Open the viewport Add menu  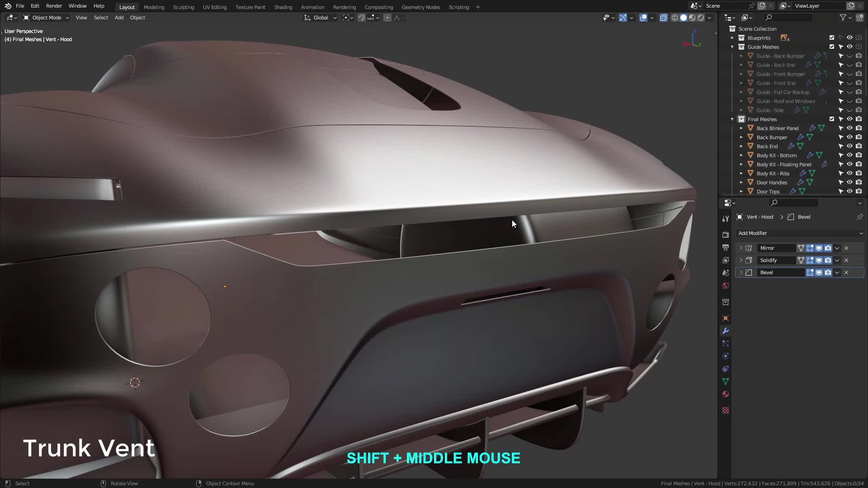click(x=119, y=18)
